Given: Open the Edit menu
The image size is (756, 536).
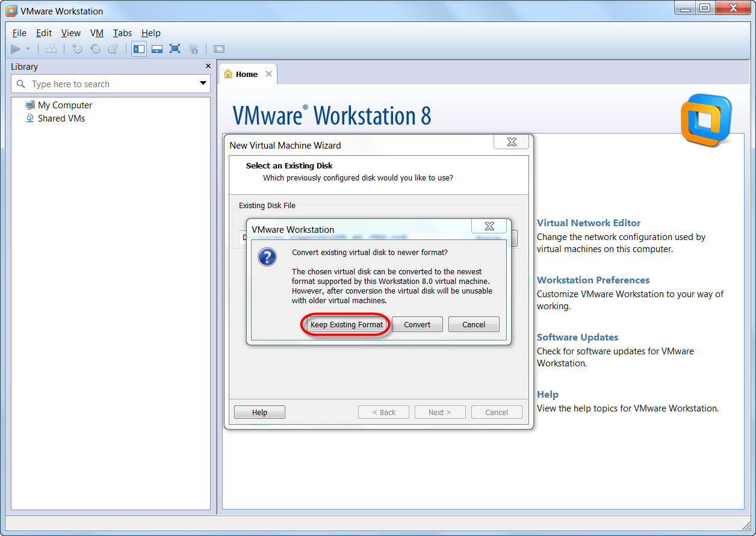Looking at the screenshot, I should [x=44, y=33].
